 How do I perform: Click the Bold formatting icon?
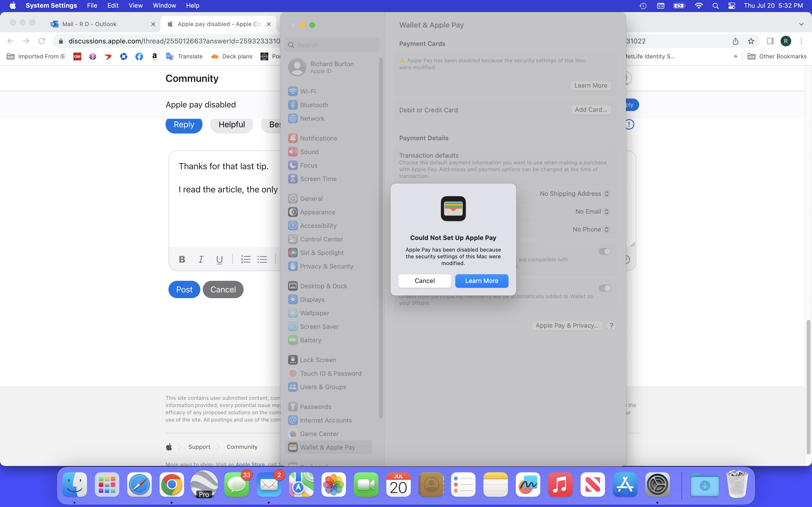pos(182,259)
